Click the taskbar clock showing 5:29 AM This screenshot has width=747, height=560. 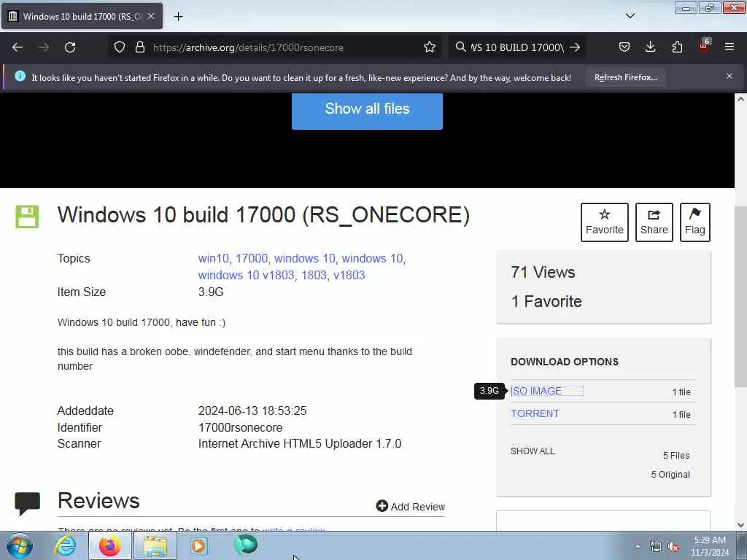click(x=711, y=546)
